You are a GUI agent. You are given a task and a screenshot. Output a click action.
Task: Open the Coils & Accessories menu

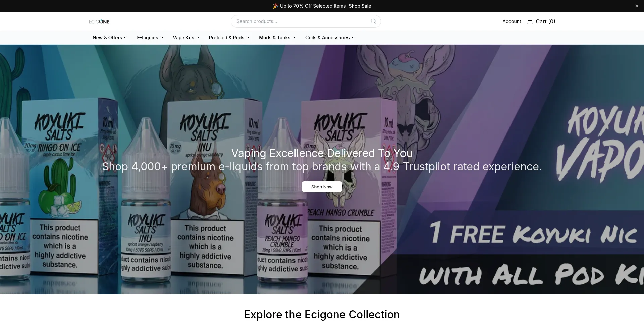[x=330, y=38]
